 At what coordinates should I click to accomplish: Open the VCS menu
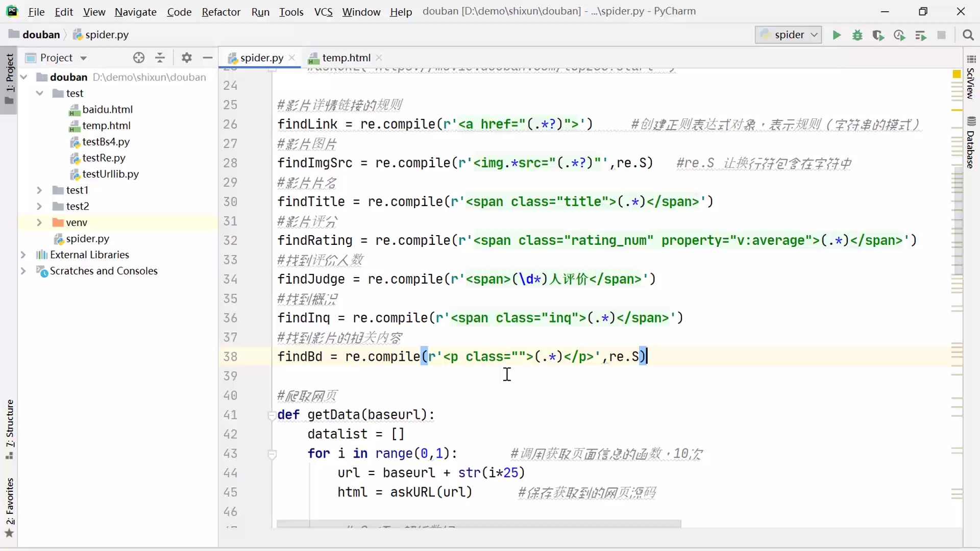(324, 12)
